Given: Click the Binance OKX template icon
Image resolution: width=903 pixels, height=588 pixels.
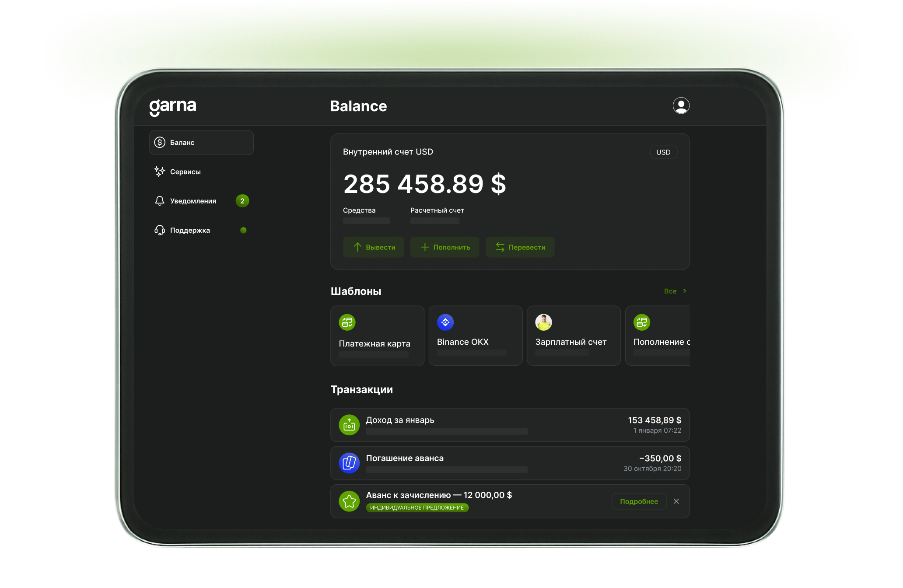Looking at the screenshot, I should click(x=445, y=322).
